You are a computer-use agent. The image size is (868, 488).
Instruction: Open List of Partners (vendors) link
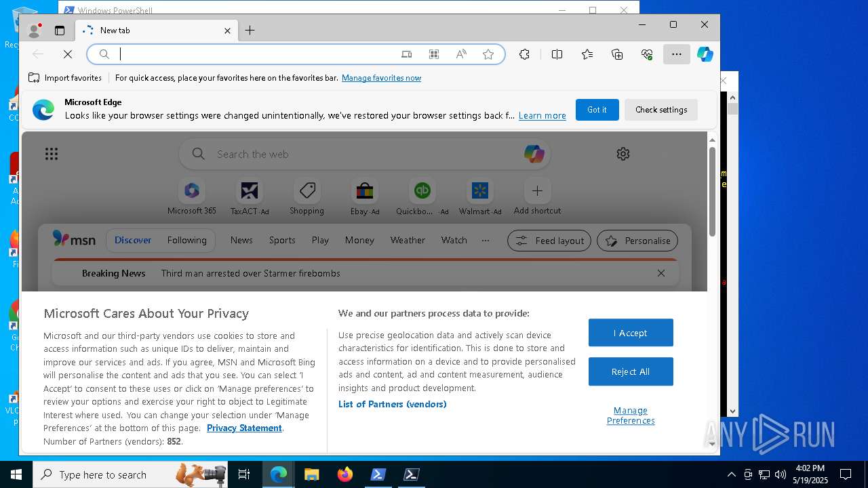point(393,405)
